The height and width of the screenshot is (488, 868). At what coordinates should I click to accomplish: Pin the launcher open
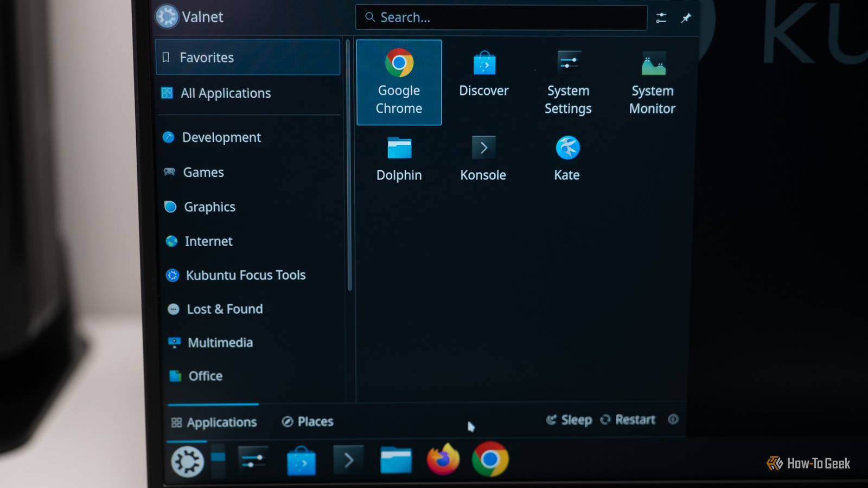[685, 17]
